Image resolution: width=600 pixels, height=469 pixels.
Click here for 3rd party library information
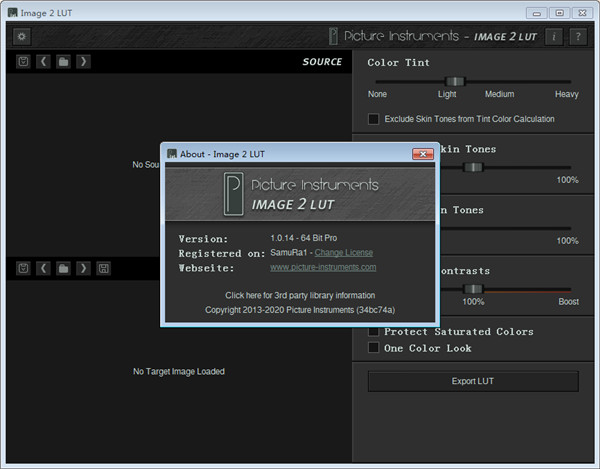[x=300, y=295]
